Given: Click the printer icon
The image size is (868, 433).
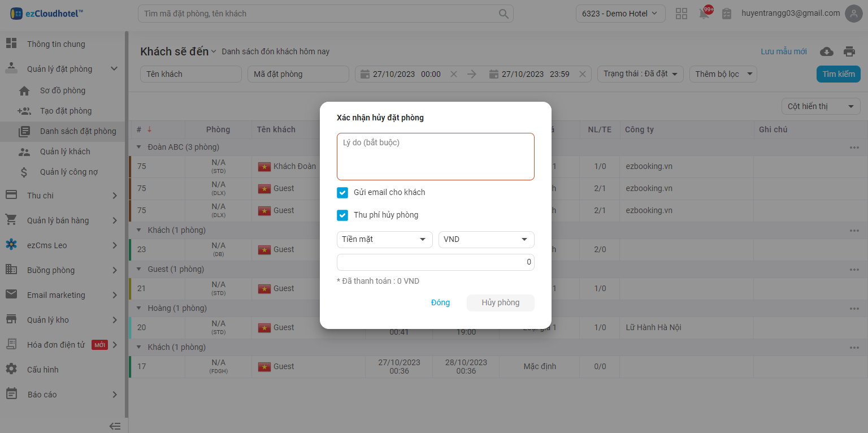Looking at the screenshot, I should click(x=849, y=51).
